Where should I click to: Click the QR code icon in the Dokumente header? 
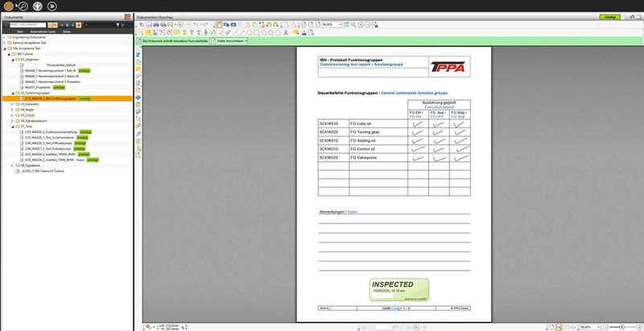coord(127,17)
